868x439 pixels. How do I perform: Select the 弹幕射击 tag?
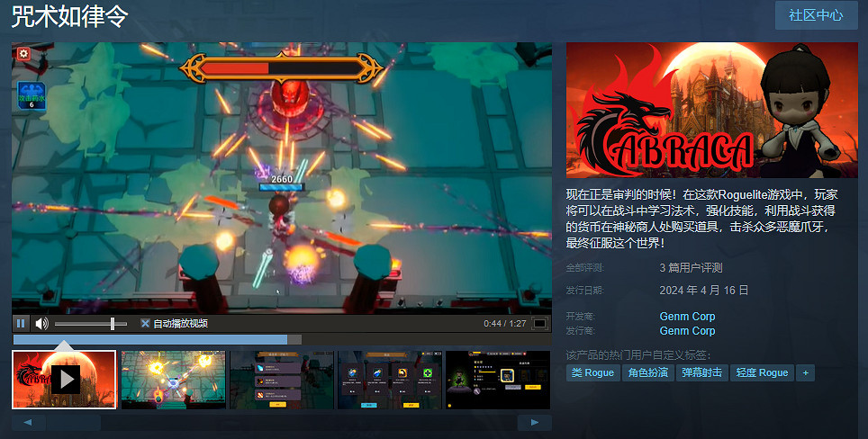[x=701, y=372]
